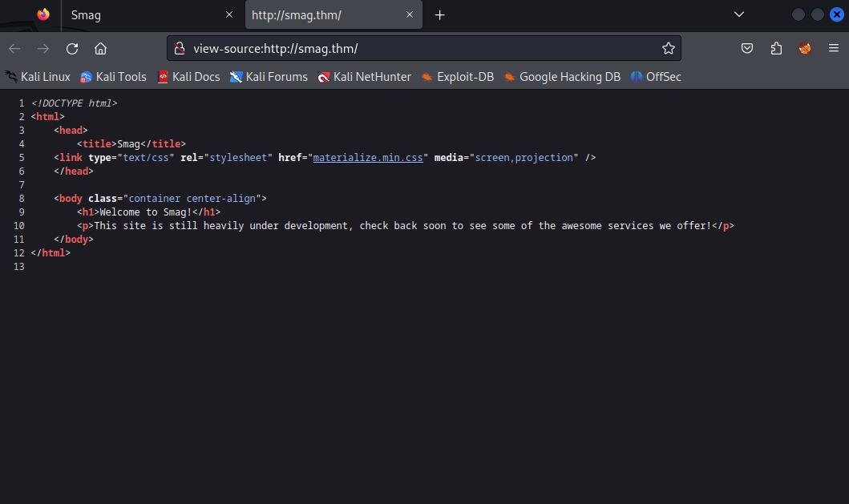This screenshot has height=504, width=849.
Task: Close the http://smag.thm/ tab
Action: click(410, 14)
